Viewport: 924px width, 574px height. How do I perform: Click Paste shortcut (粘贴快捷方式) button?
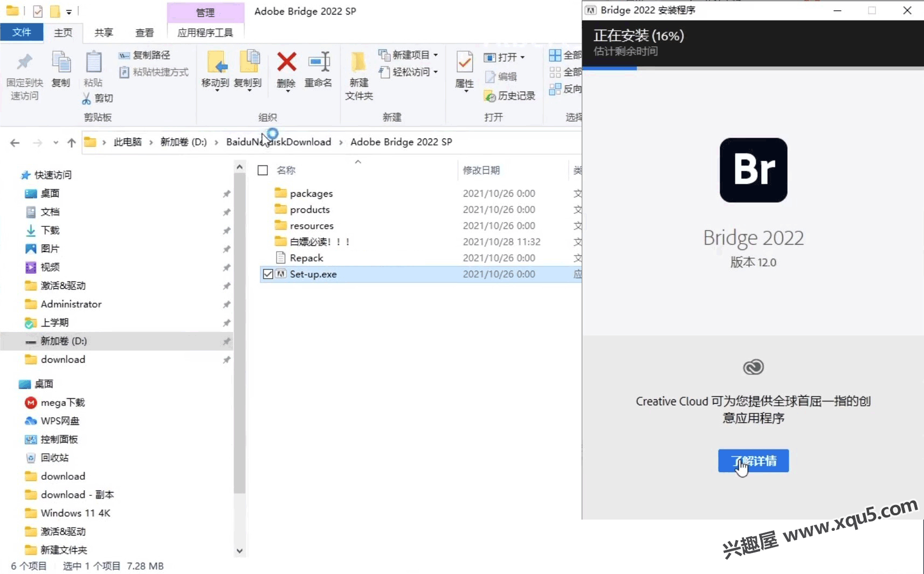(x=154, y=72)
